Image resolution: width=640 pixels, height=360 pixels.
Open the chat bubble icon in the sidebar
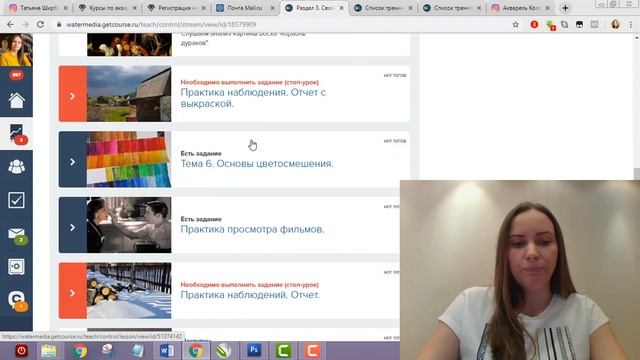click(x=16, y=300)
